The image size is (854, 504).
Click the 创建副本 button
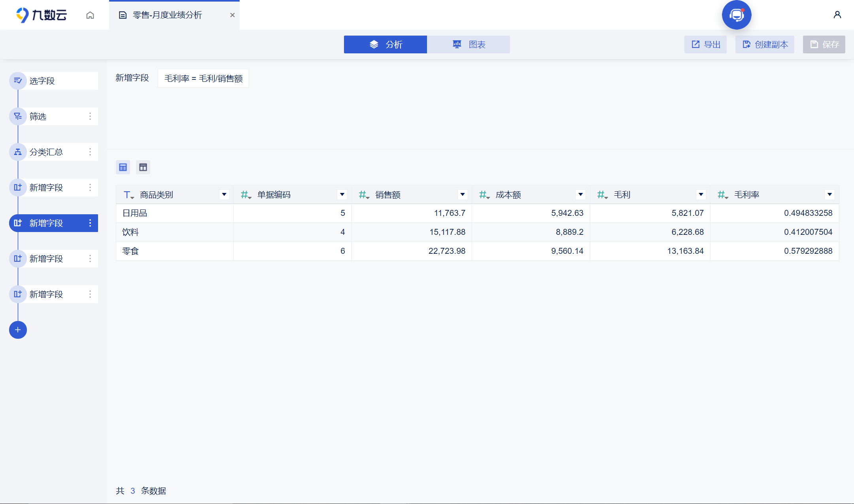pyautogui.click(x=765, y=44)
